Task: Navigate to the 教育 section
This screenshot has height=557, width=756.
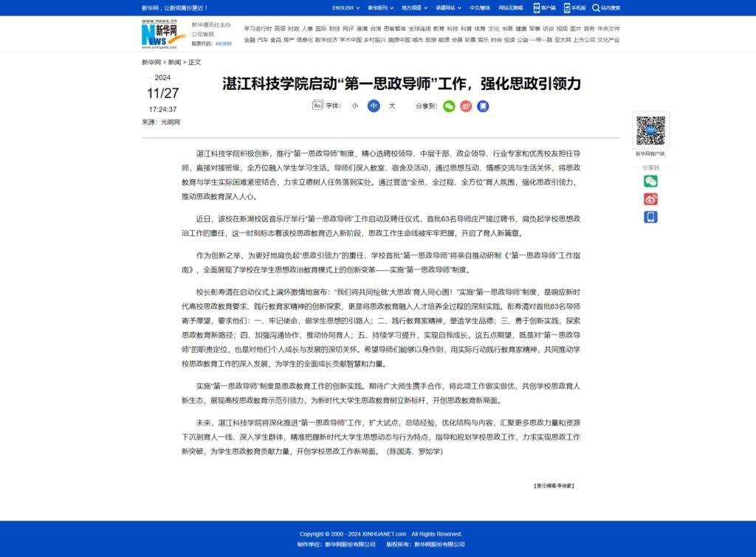Action: click(439, 29)
